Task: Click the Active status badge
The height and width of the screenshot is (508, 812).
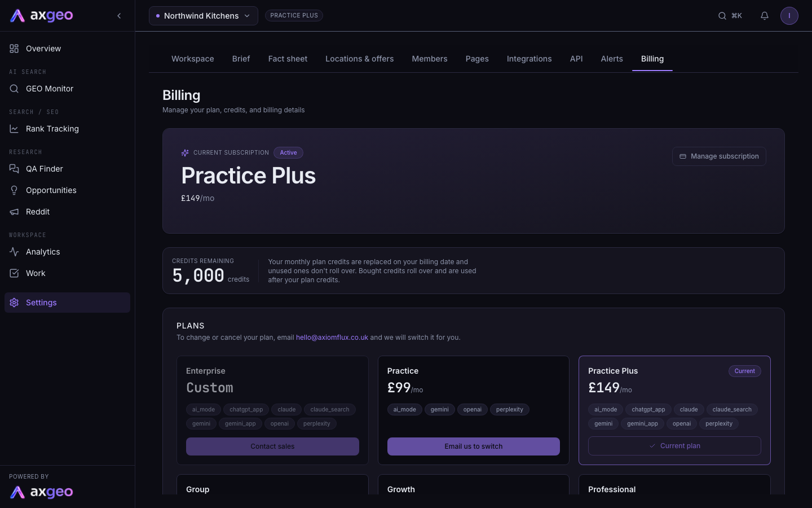Action: tap(288, 153)
